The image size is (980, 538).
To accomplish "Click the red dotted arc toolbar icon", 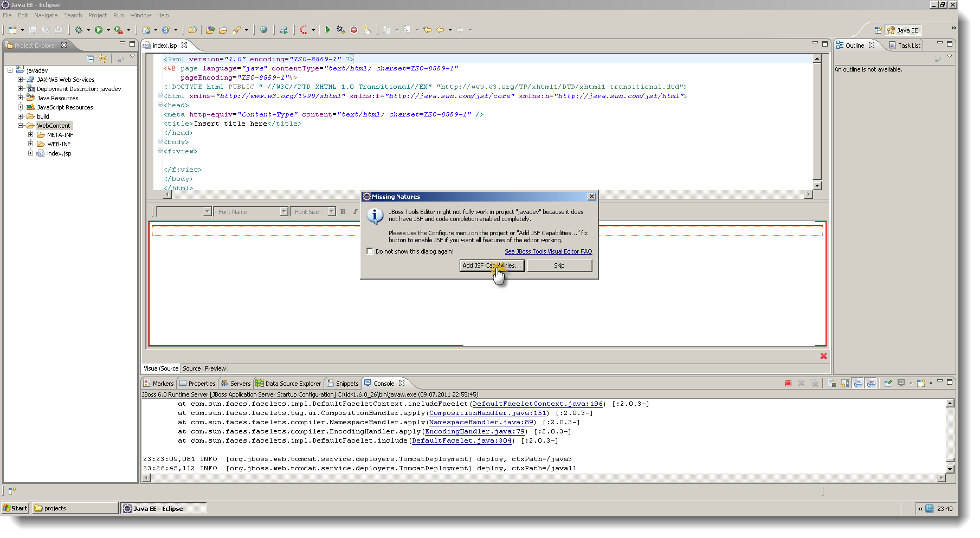I will click(x=304, y=30).
